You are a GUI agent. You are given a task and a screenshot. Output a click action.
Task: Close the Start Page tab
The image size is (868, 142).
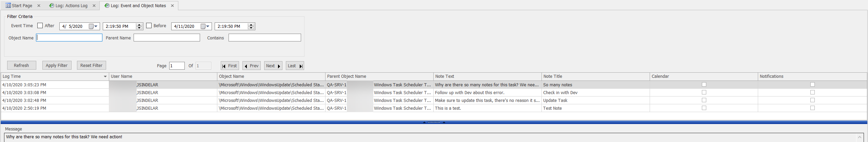39,6
